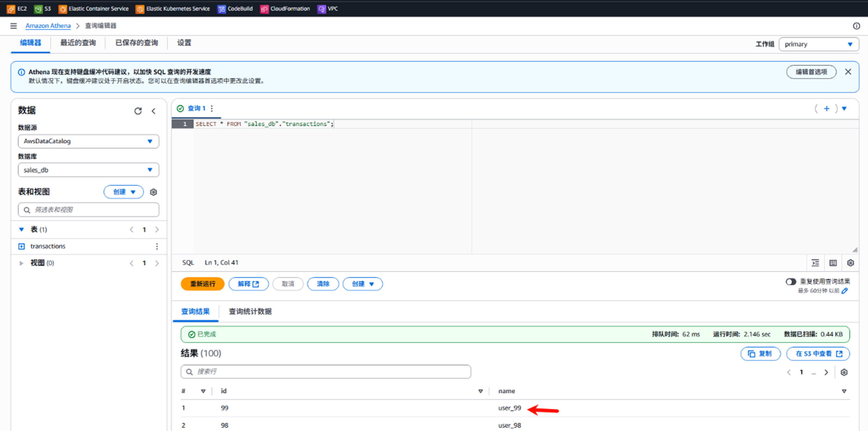Toggle reuse query results switch
This screenshot has height=431, width=868.
(x=791, y=281)
